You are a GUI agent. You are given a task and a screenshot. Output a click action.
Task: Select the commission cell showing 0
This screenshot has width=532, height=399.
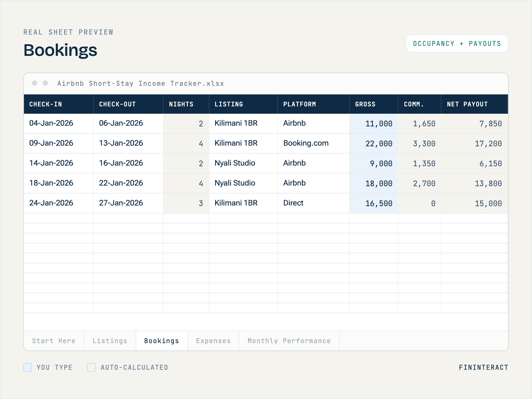[x=420, y=203]
